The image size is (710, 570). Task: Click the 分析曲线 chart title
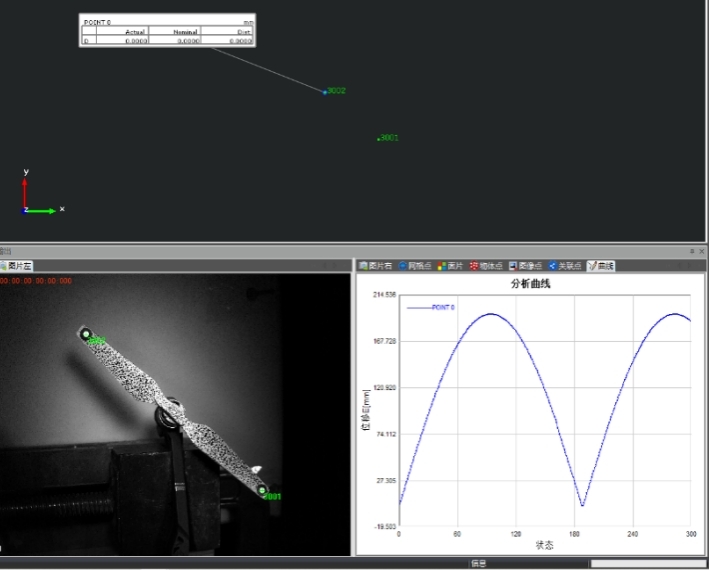coord(530,284)
